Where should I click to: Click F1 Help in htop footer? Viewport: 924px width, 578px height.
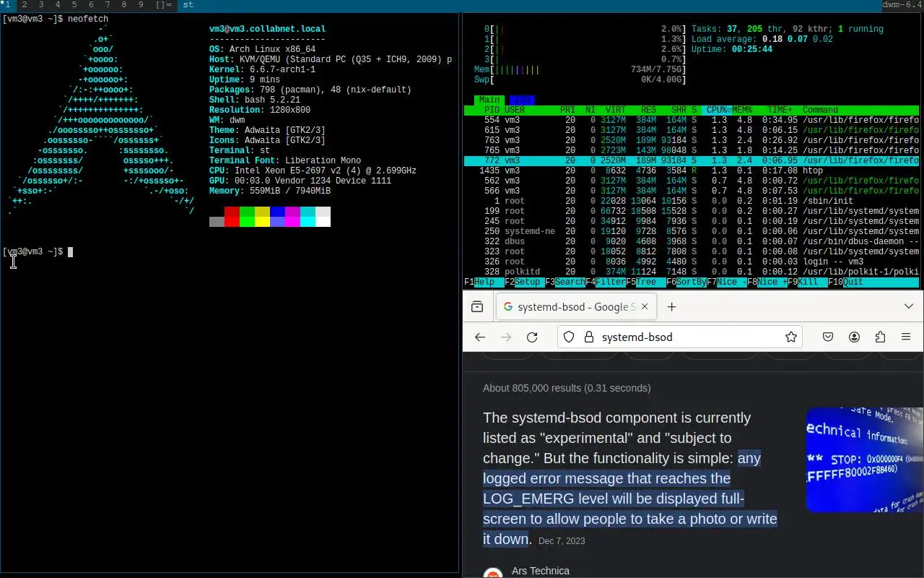tap(484, 282)
